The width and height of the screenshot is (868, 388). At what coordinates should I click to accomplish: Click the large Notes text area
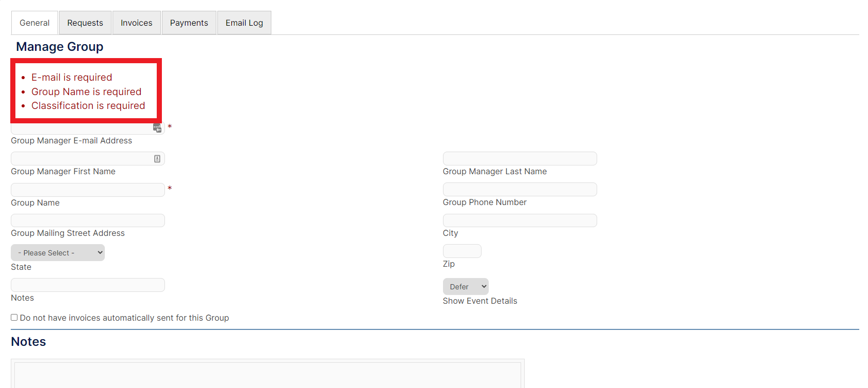(x=268, y=375)
